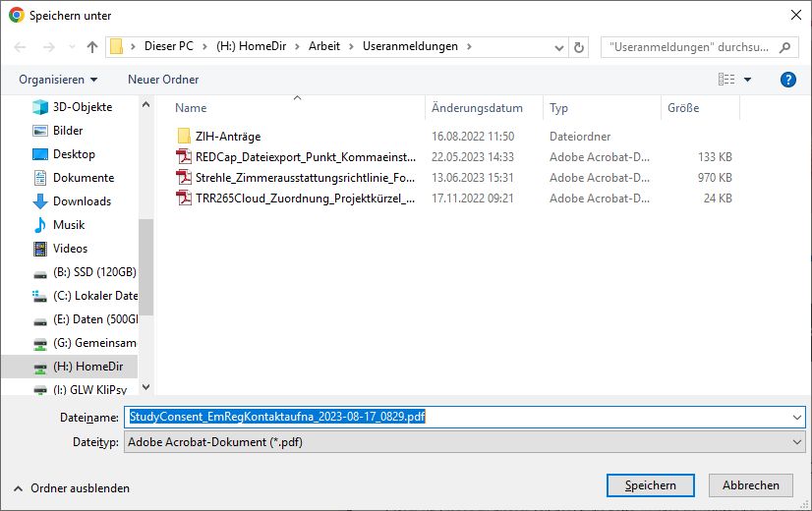Expand the Dateiname history dropdown arrow
The width and height of the screenshot is (812, 511).
[x=796, y=418]
